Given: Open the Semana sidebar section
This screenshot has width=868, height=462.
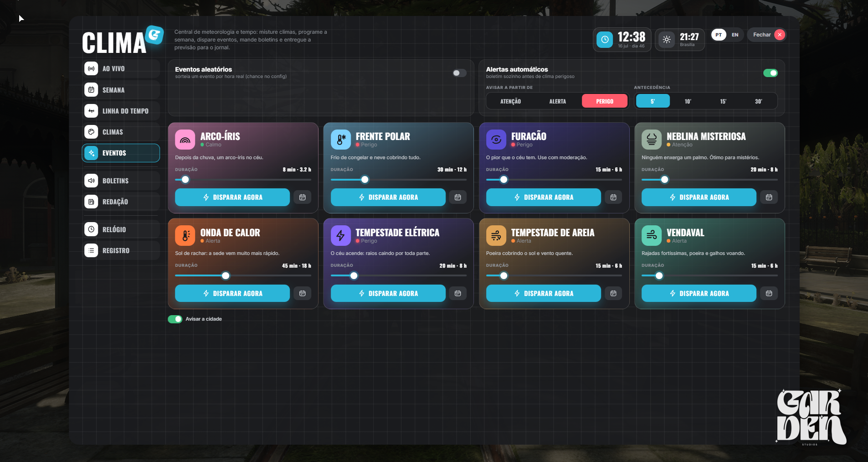Looking at the screenshot, I should pyautogui.click(x=121, y=90).
